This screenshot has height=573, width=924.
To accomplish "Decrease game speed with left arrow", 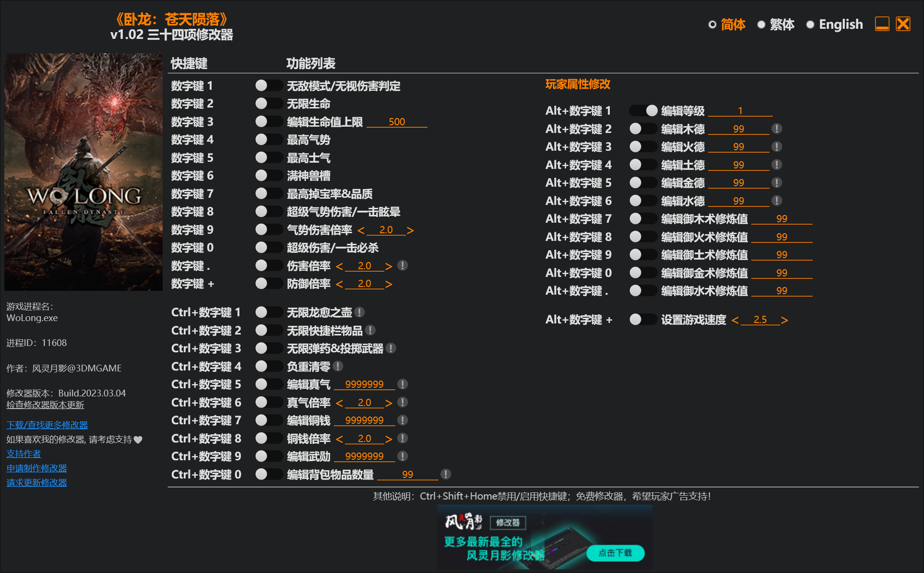I will point(735,320).
